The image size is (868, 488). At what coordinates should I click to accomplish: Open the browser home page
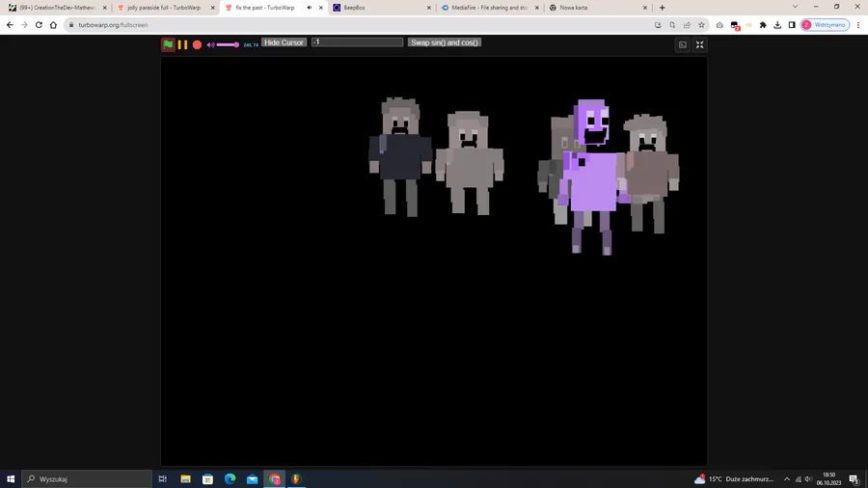pyautogui.click(x=53, y=25)
